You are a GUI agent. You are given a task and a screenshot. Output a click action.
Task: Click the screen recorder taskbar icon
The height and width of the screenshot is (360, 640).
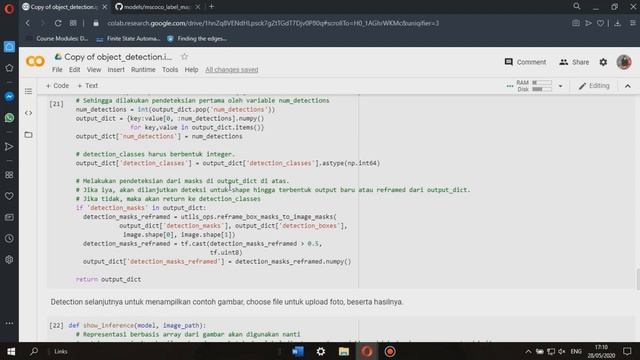tap(390, 351)
